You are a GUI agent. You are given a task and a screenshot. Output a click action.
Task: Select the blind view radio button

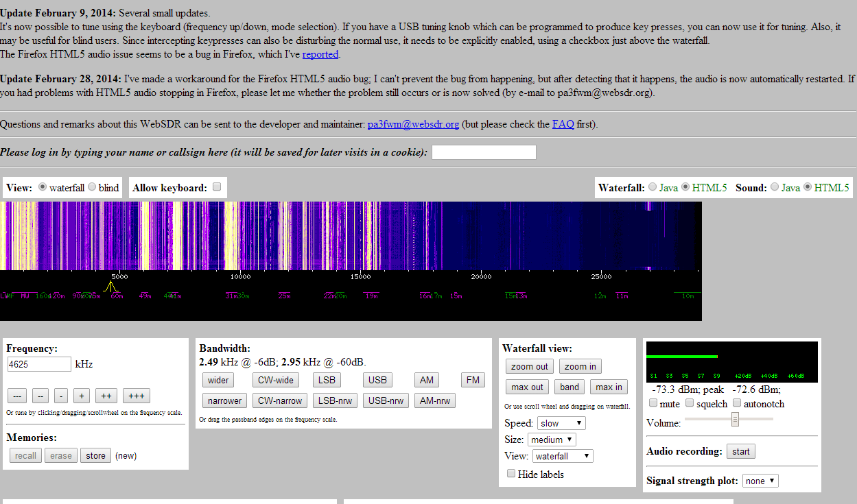[92, 187]
